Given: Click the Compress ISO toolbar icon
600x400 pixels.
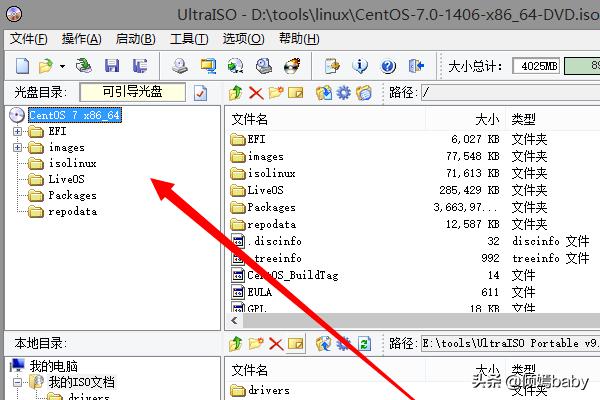Looking at the screenshot, I should [x=208, y=66].
